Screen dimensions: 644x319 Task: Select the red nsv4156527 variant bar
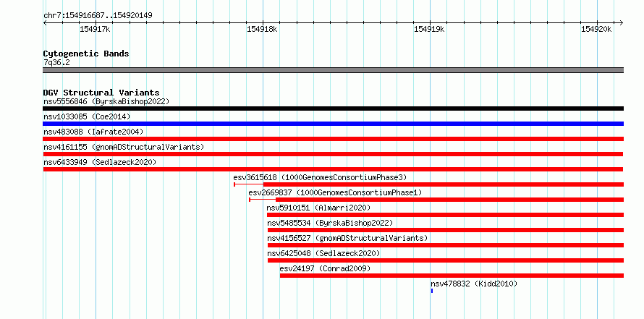coord(446,245)
